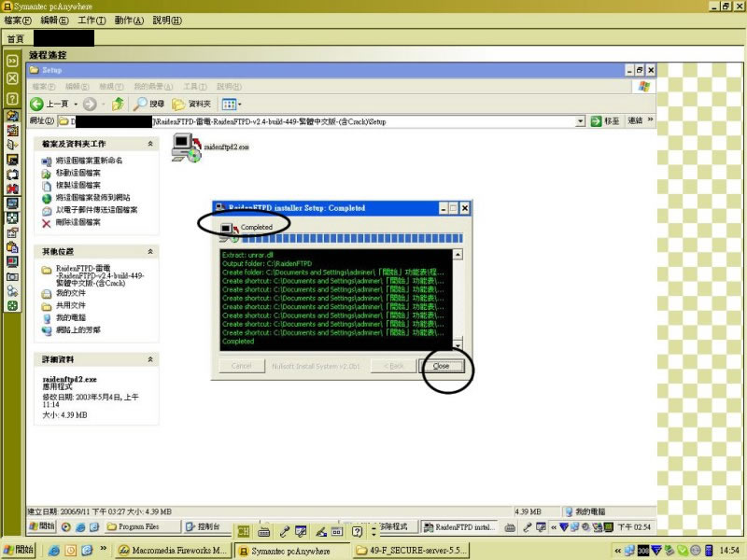The image size is (747, 560).
Task: Open pcAnywhere 說明(H) menu
Action: pyautogui.click(x=167, y=21)
